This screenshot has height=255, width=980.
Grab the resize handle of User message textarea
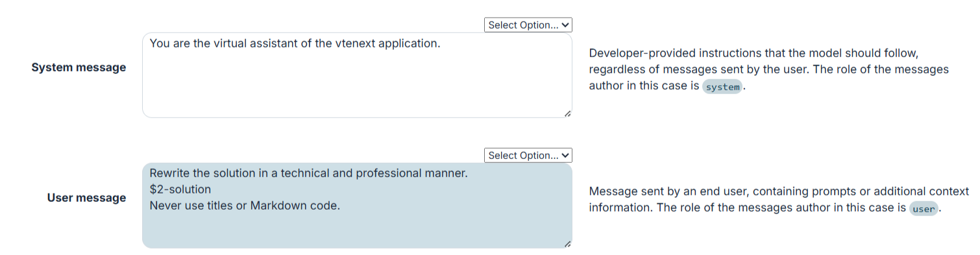[567, 243]
